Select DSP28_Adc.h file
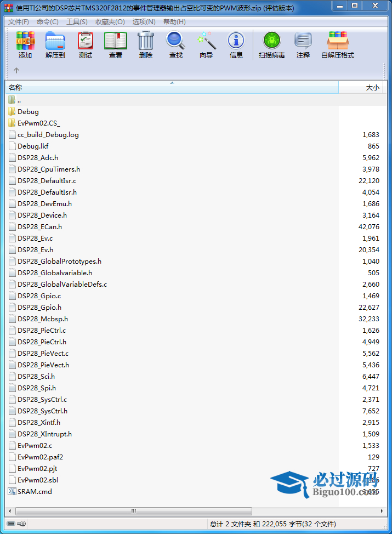Image resolution: width=392 pixels, height=534 pixels. click(38, 158)
